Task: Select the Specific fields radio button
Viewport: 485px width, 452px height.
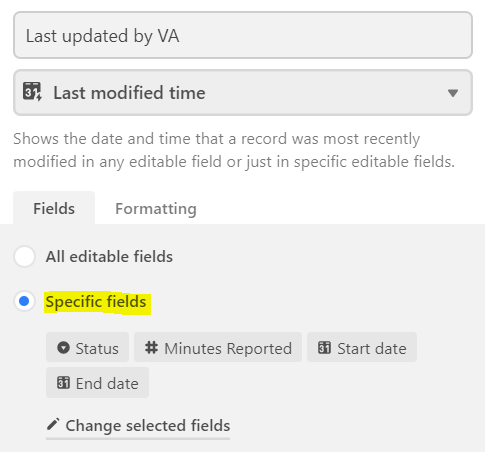Action: 24,301
